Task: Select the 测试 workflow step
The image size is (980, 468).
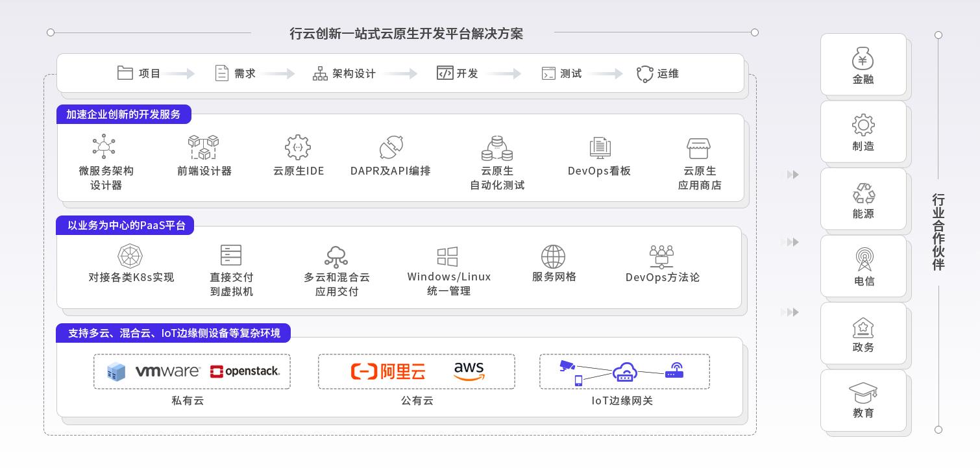Action: pos(562,73)
